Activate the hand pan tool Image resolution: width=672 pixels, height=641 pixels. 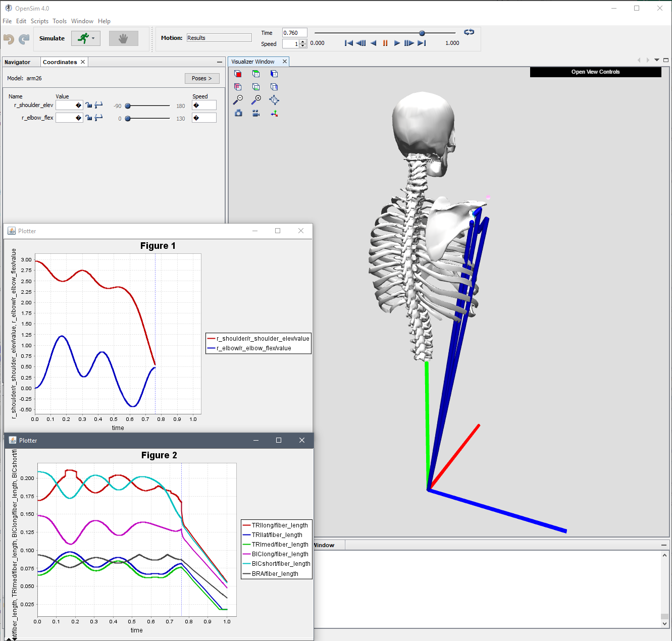pos(124,38)
